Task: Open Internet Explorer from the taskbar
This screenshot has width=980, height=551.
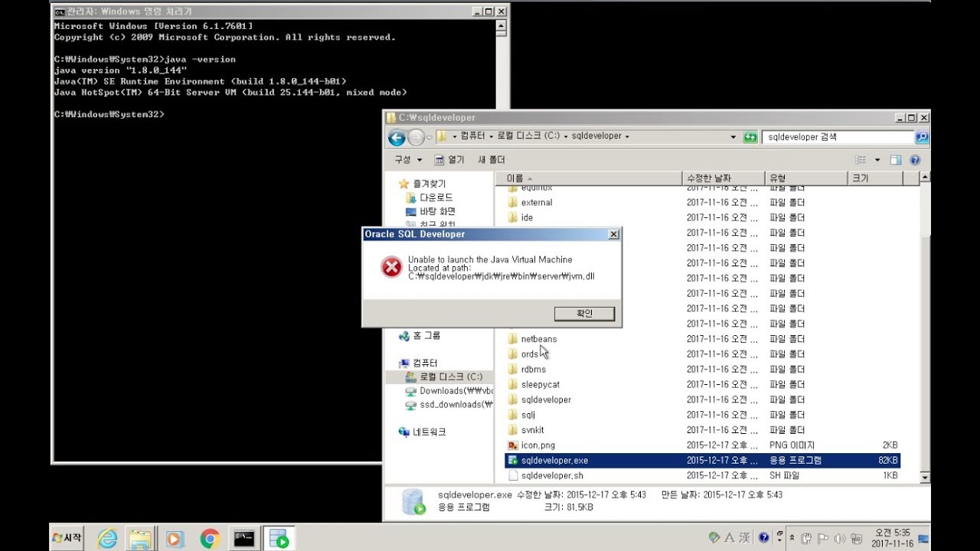Action: click(107, 539)
